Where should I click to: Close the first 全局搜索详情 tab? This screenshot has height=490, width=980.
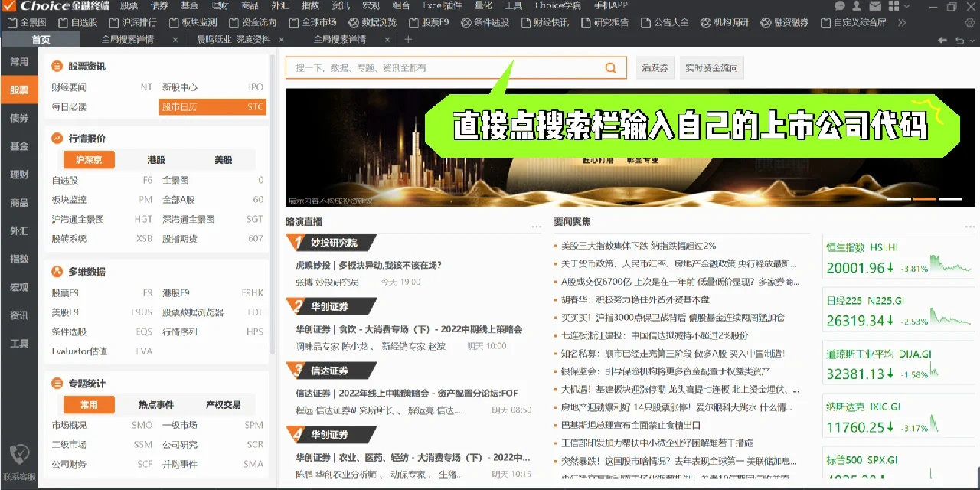click(174, 39)
